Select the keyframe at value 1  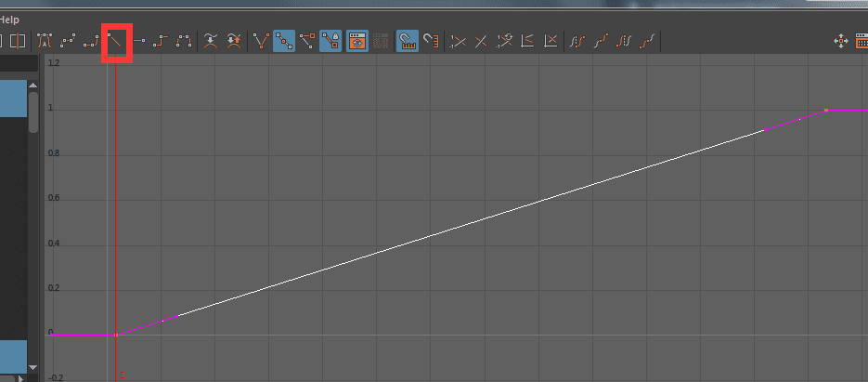tap(826, 111)
